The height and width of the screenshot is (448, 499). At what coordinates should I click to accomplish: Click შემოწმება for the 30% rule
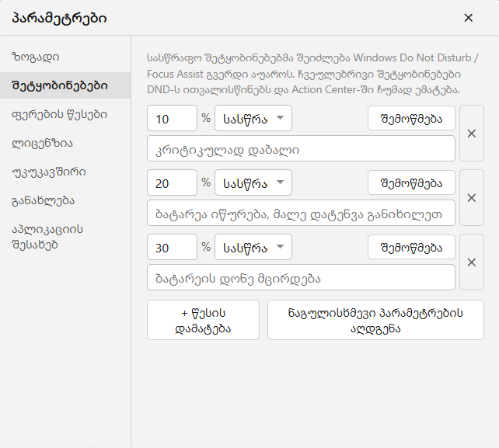[x=411, y=247]
